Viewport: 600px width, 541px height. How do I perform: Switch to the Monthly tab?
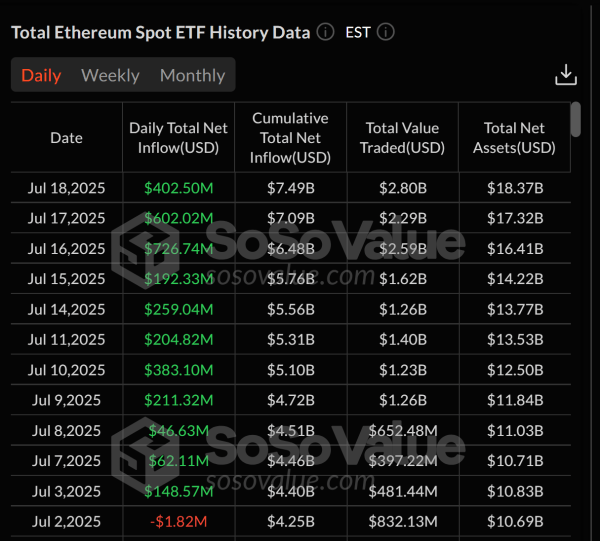[192, 75]
